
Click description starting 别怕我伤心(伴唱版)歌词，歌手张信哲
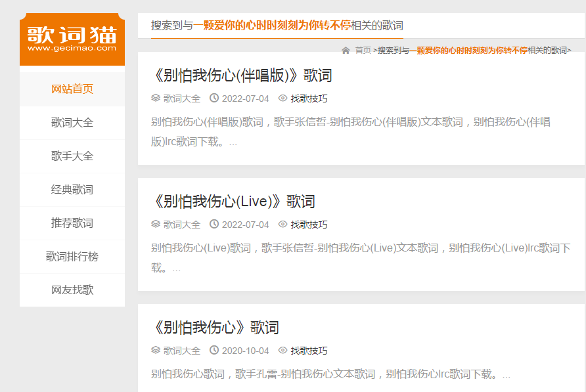(x=351, y=132)
